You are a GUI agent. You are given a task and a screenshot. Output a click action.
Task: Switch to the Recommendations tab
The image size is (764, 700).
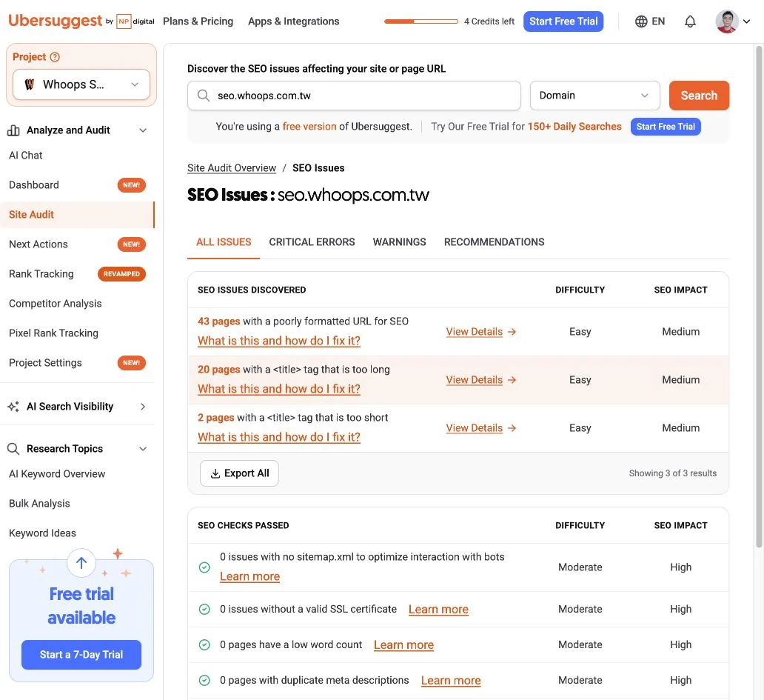point(494,242)
